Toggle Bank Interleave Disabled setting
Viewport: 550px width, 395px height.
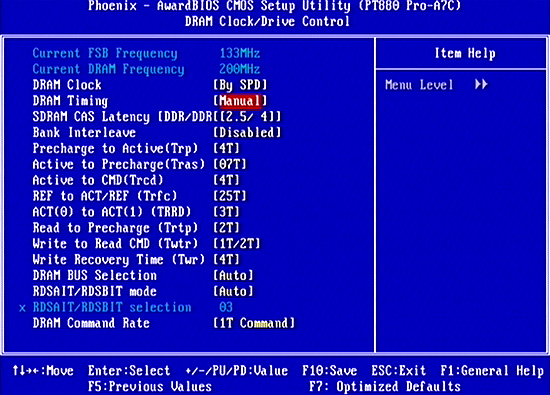coord(247,133)
